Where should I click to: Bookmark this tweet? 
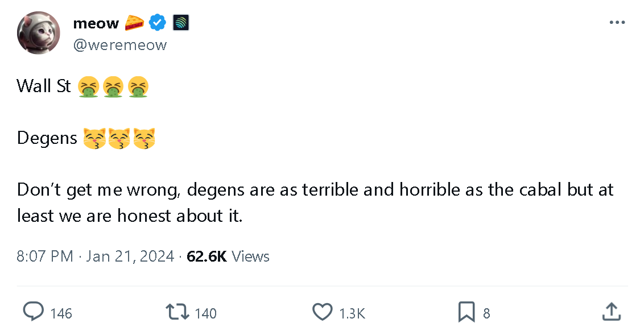click(x=467, y=312)
